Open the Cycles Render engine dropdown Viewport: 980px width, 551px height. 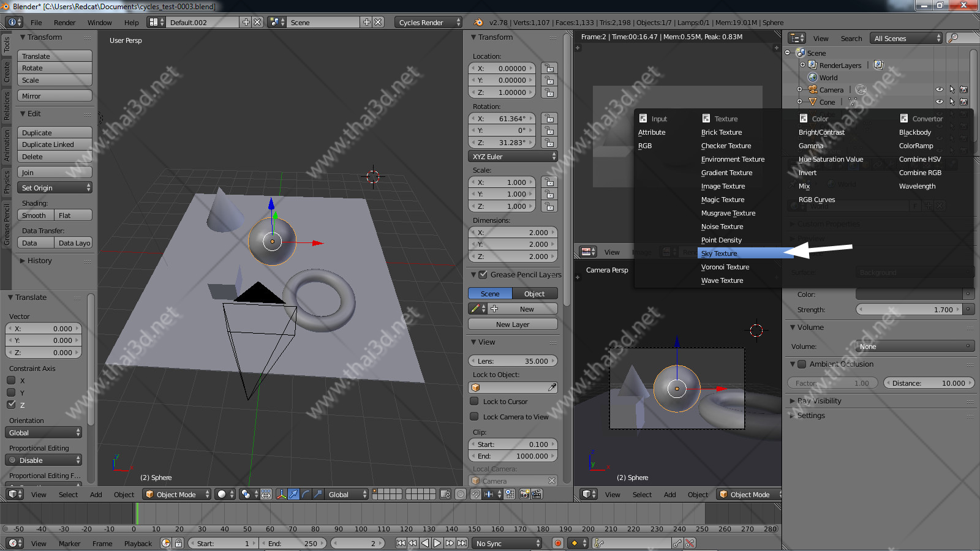click(x=428, y=23)
